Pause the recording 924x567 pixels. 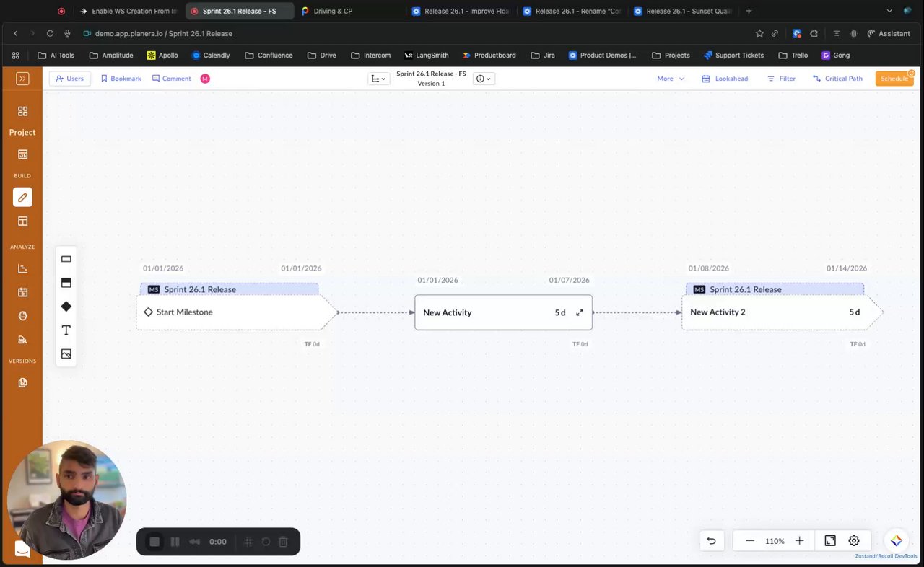[x=175, y=542]
